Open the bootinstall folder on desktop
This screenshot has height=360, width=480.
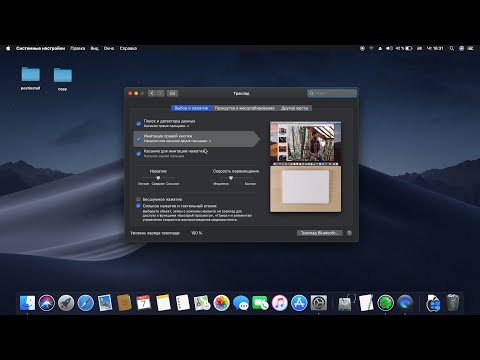pyautogui.click(x=30, y=78)
